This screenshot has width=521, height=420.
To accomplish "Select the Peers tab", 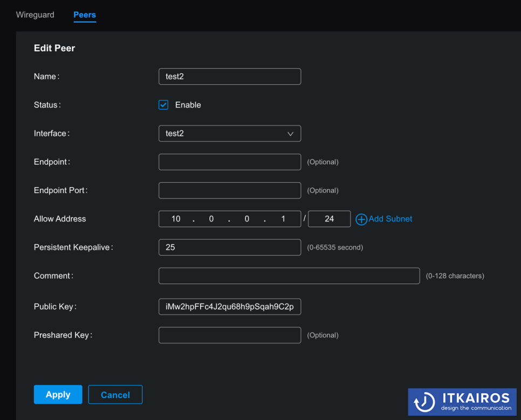I will [x=85, y=15].
